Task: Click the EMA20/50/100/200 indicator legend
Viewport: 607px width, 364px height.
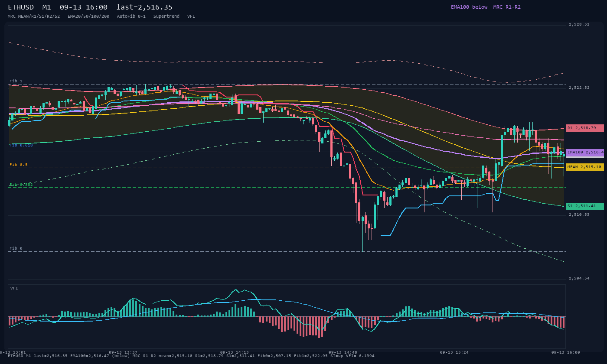Action: 88,16
